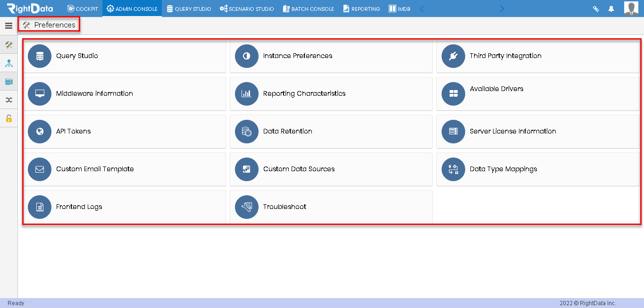Click the Server License Information tile
The width and height of the screenshot is (644, 308).
click(x=538, y=131)
